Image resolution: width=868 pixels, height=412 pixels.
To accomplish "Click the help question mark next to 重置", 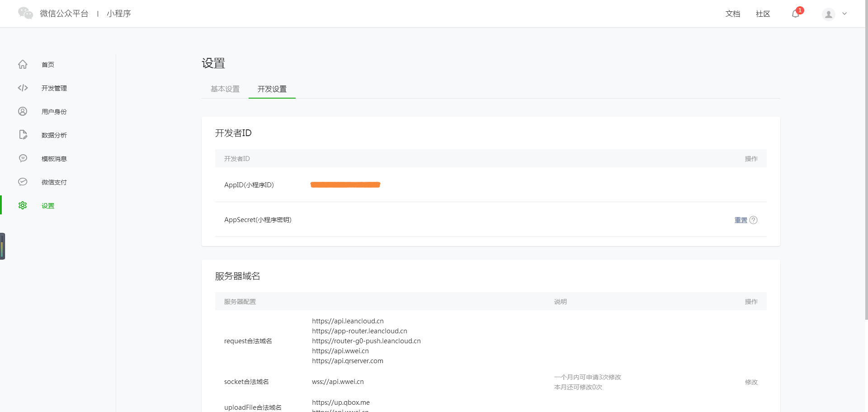I will [x=753, y=220].
